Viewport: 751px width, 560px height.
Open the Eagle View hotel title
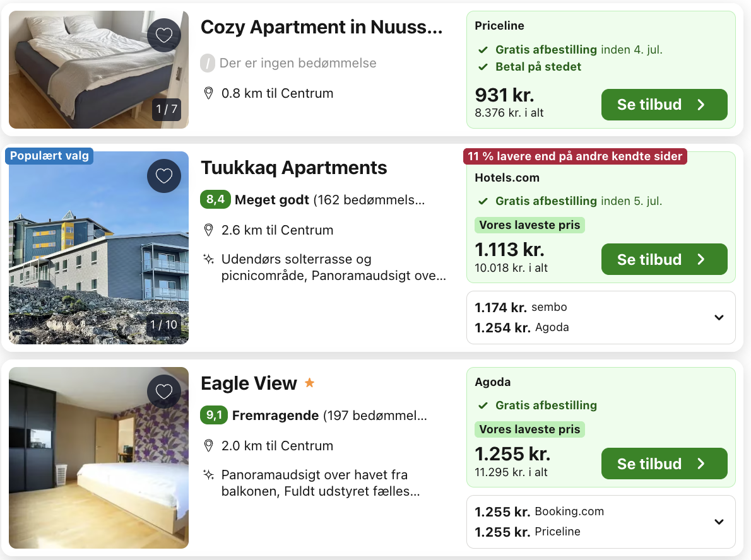point(249,383)
